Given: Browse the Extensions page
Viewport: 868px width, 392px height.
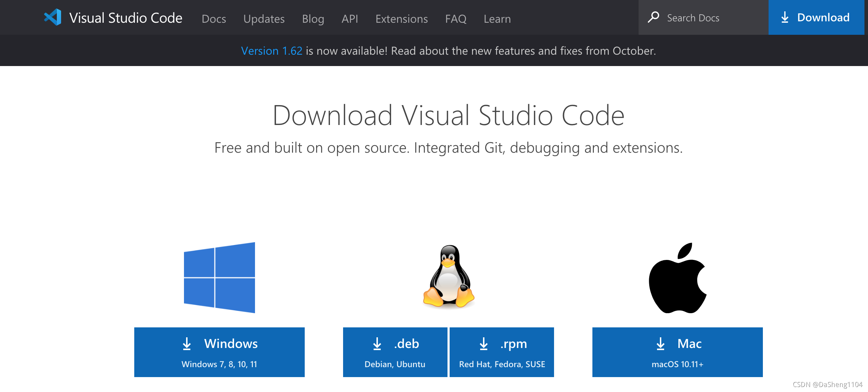Looking at the screenshot, I should point(402,18).
